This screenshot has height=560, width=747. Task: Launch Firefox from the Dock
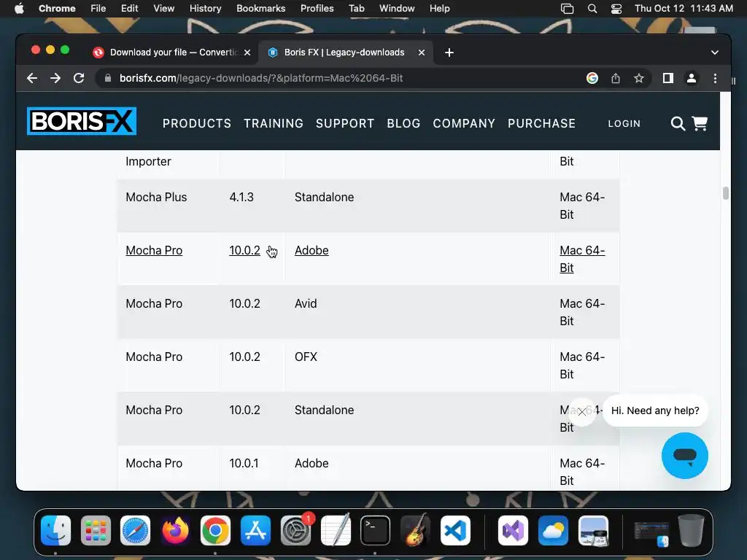pos(175,530)
